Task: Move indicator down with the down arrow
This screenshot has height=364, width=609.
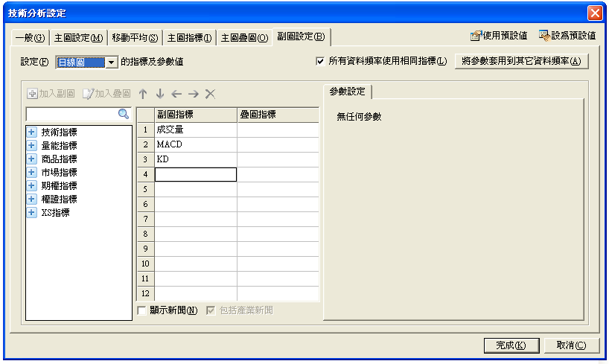Action: (160, 94)
